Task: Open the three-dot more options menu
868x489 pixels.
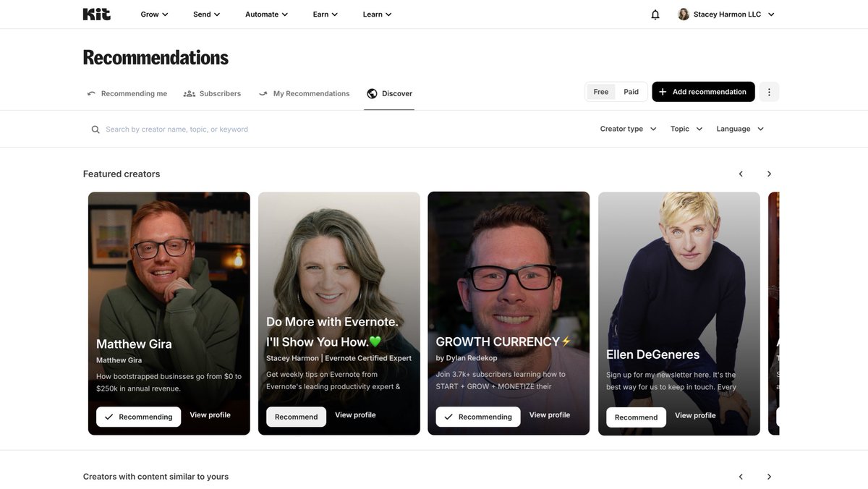Action: pos(769,92)
